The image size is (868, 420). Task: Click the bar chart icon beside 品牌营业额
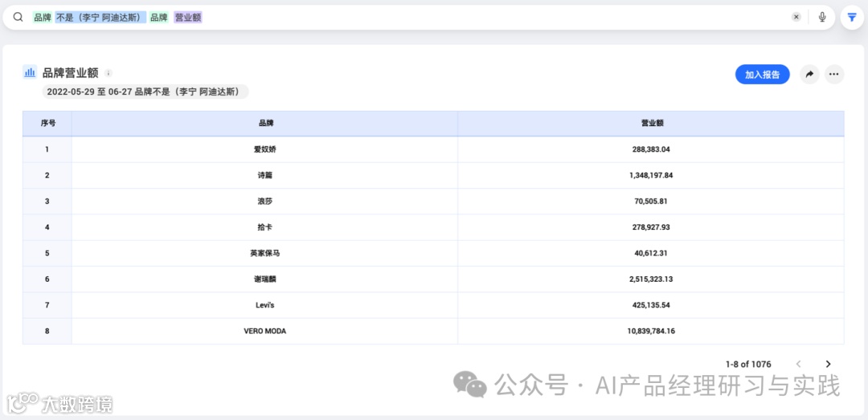pos(30,72)
